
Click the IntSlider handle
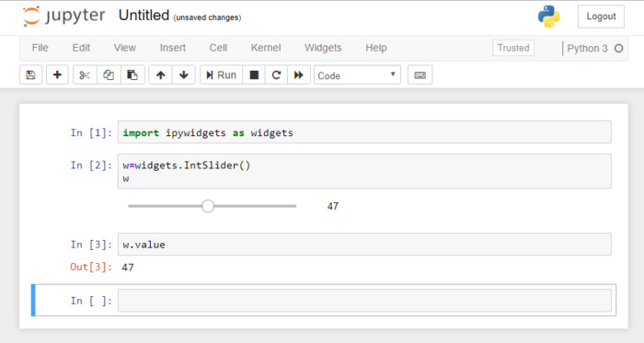pos(208,206)
